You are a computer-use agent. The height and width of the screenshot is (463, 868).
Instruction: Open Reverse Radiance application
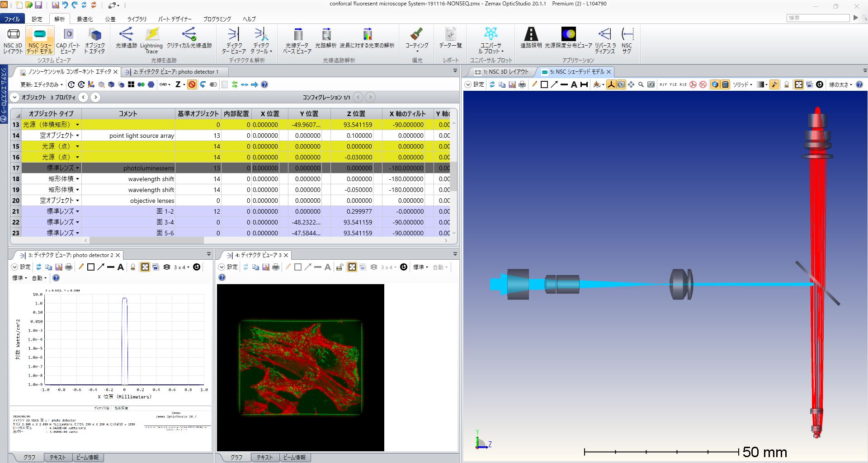tap(605, 40)
